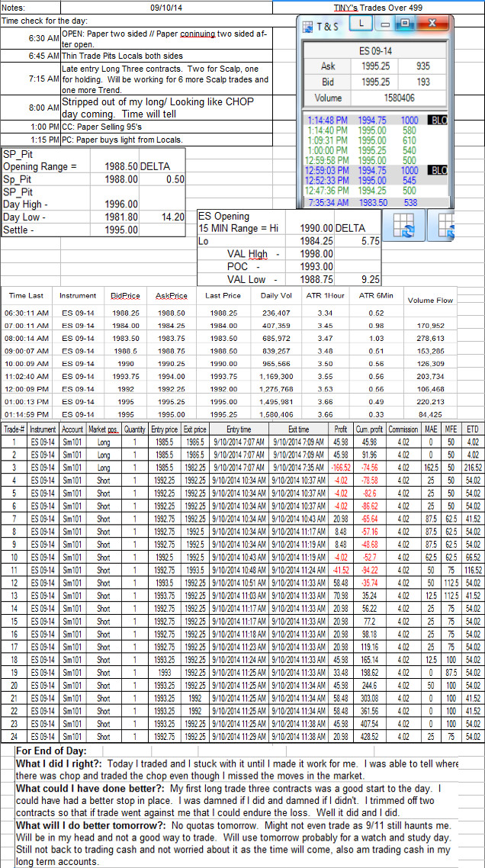Screen dimensions: 485x868
Task: Select the date cell 09/10/14
Action: [x=166, y=8]
